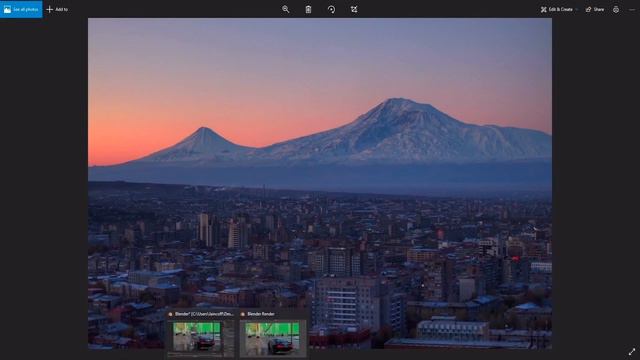Rotate the photo using rotate icon

[x=331, y=9]
